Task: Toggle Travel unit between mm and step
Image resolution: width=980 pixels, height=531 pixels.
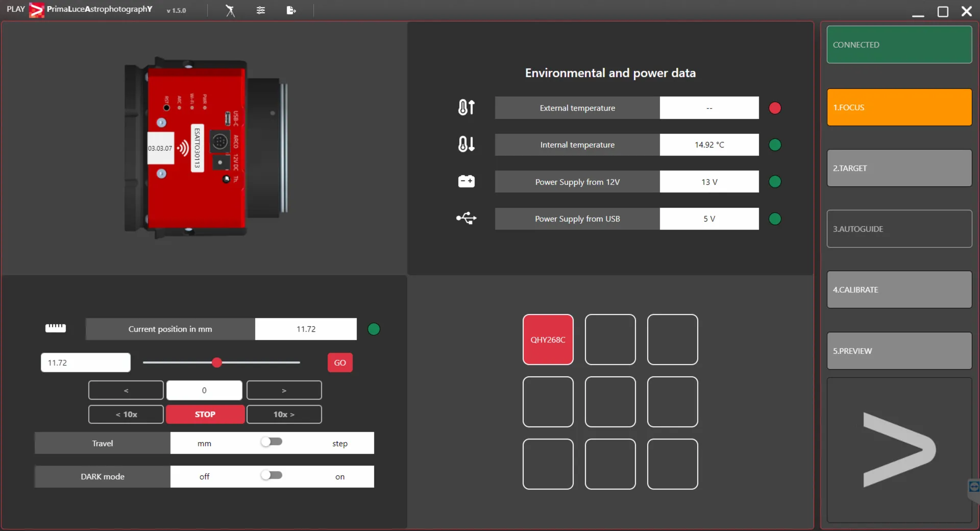Action: pos(272,442)
